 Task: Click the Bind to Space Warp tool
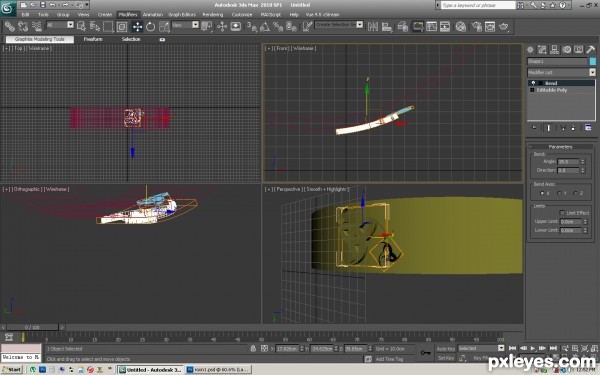(x=37, y=26)
